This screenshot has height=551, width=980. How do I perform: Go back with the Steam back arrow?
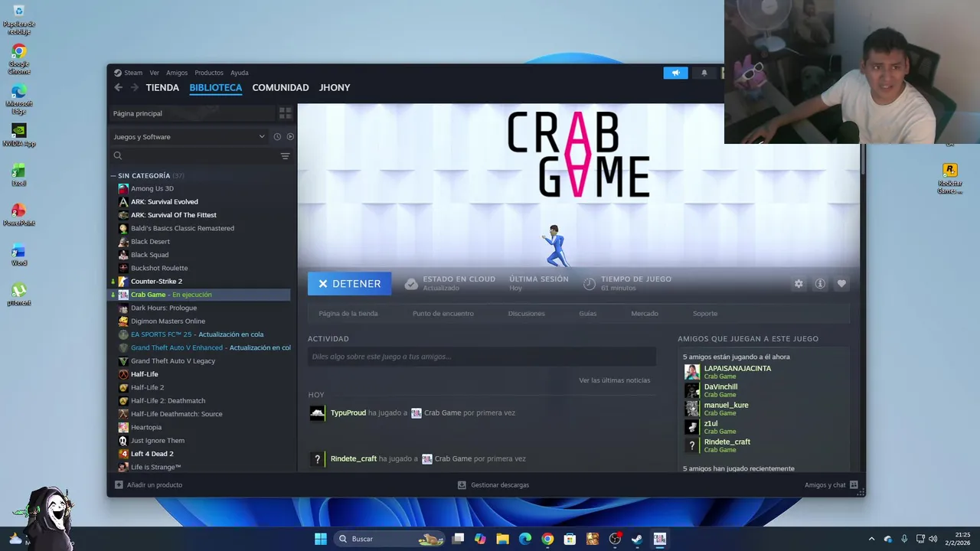click(x=118, y=87)
